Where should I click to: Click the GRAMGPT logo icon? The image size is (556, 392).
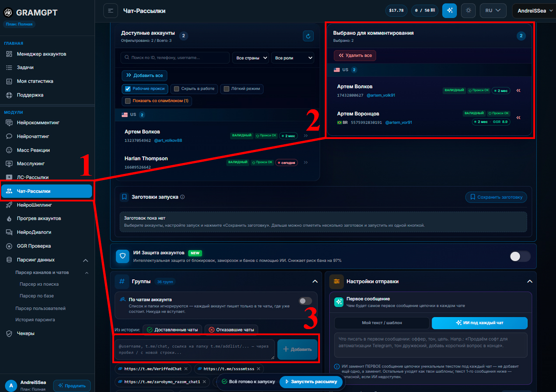[x=8, y=13]
